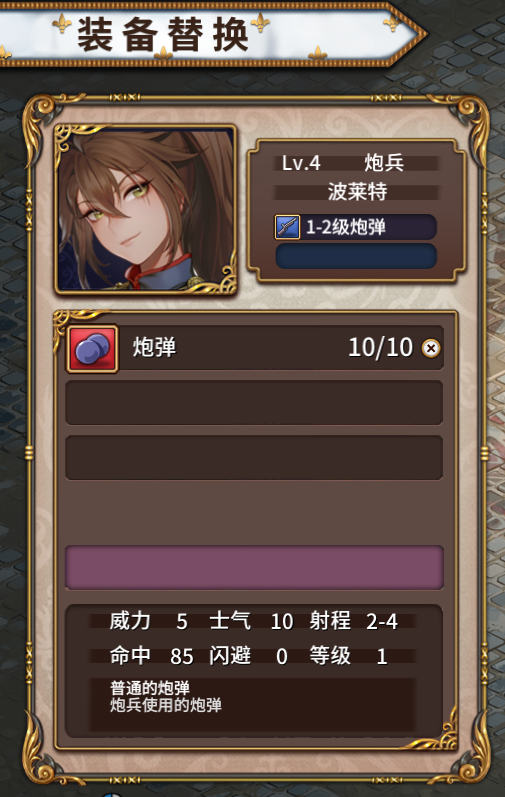This screenshot has width=505, height=797.
Task: Click the 波莱特 name label
Action: pos(357,192)
